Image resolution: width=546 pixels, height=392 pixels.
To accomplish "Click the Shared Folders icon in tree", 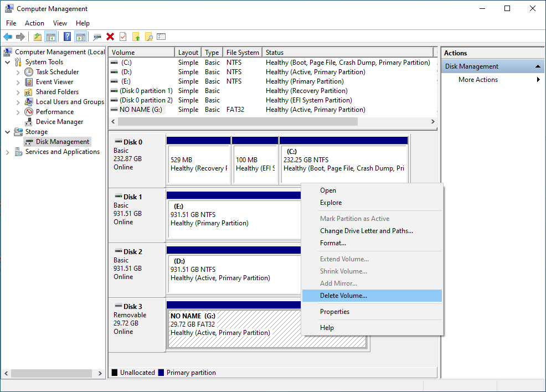I will pyautogui.click(x=29, y=92).
